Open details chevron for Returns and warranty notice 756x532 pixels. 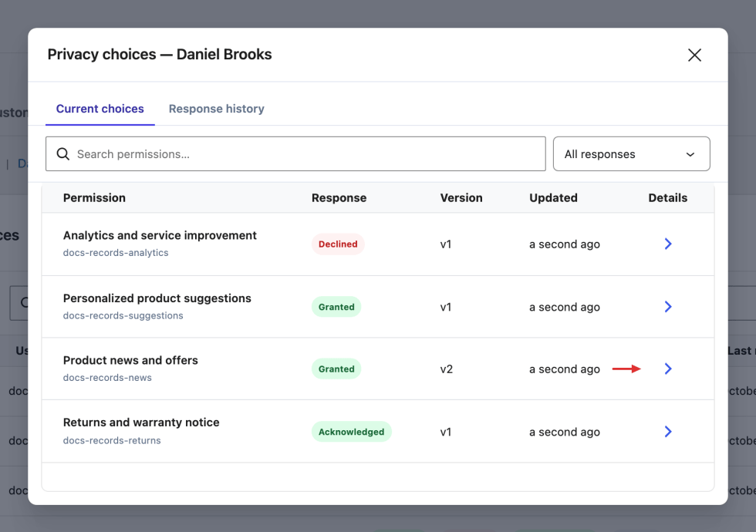click(668, 431)
